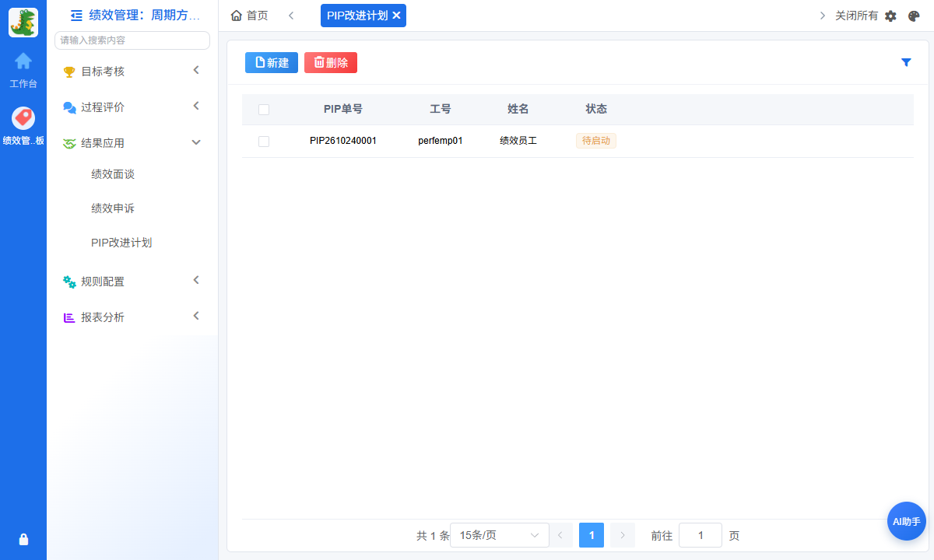Collapse the side menu with fold icon
This screenshot has height=560, width=934.
76,15
